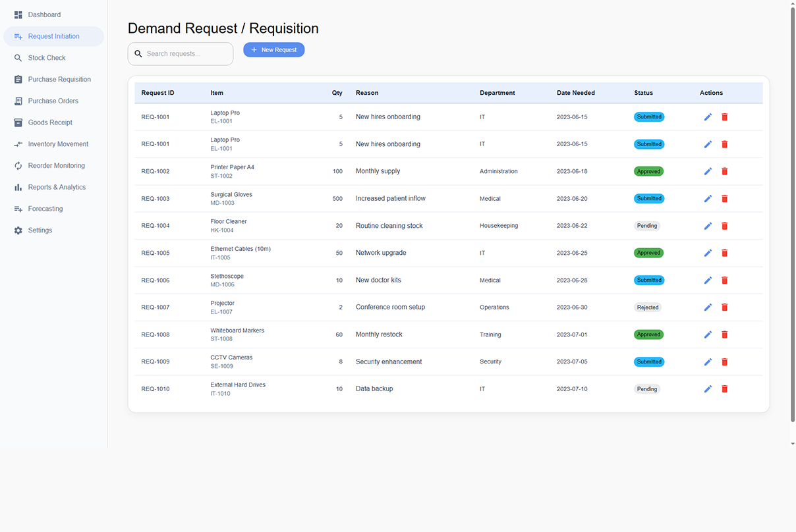The height and width of the screenshot is (532, 796).
Task: Click the 'Network upgrade' reason cell
Action: pos(381,253)
